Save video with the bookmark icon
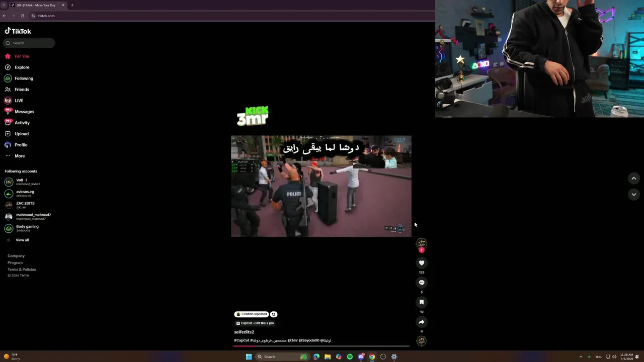The width and height of the screenshot is (644, 362). point(422,302)
